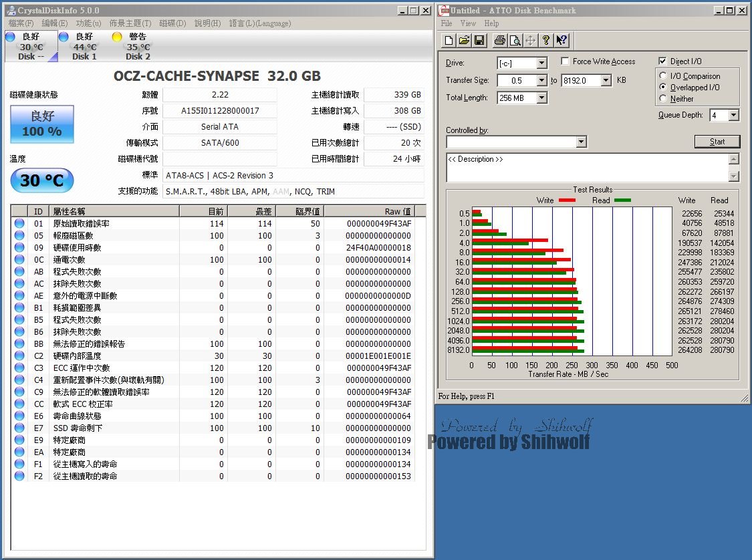Open the Help menu in ATTO Disk Benchmark
Screen dimensions: 752x560
coord(491,23)
